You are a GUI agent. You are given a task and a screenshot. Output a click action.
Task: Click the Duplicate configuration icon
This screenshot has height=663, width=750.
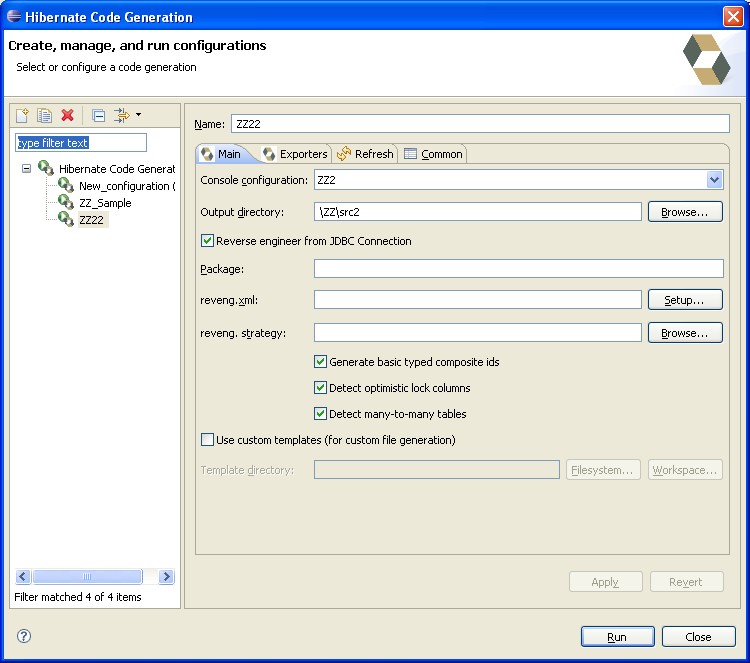tap(45, 116)
